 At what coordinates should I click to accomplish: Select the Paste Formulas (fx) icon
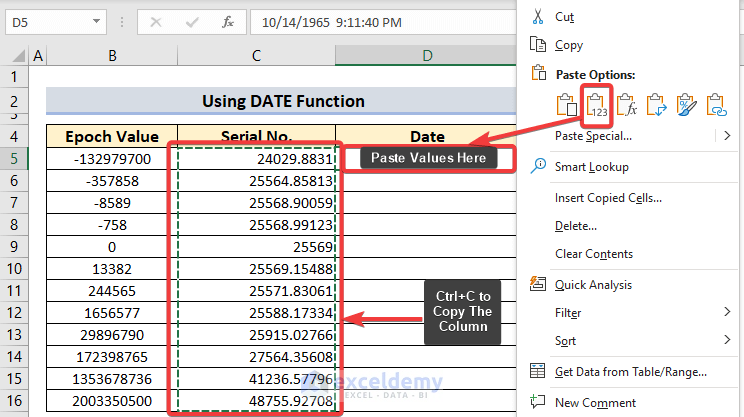point(628,105)
